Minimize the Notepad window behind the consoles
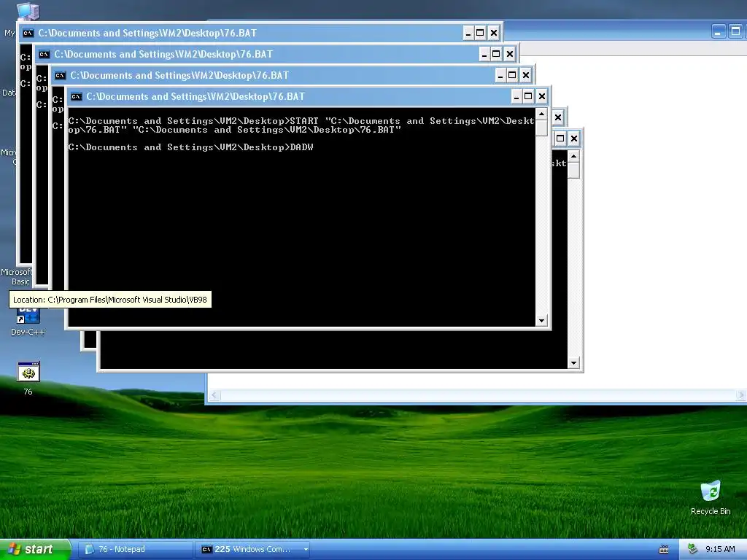Viewport: 747px width, 560px height. (719, 32)
